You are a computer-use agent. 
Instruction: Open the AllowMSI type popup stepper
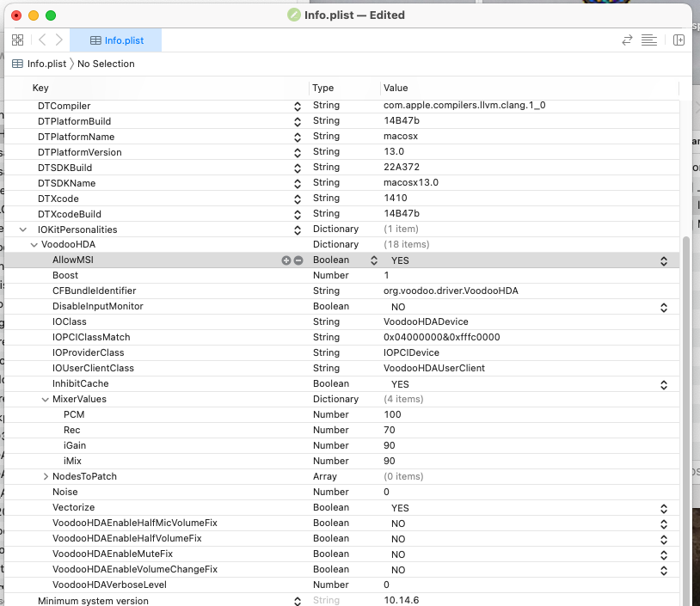(x=374, y=260)
